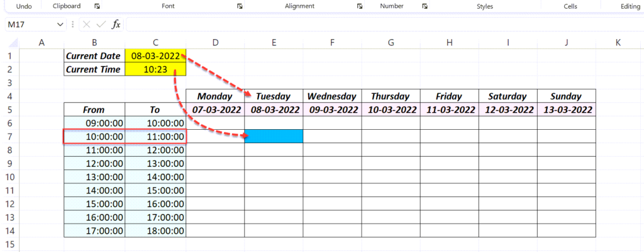Select the Wednesday header cell
This screenshot has width=644, height=252.
(332, 96)
